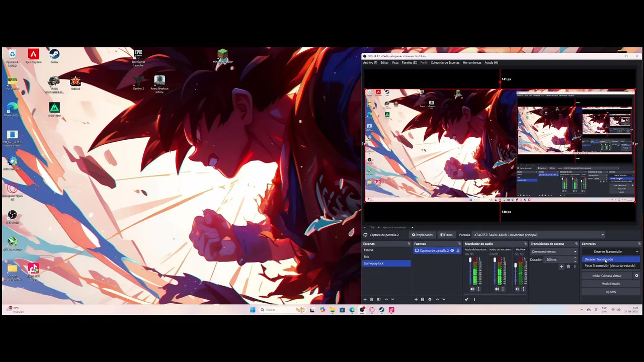Move scene down in Escenas toolbar
644x362 pixels.
(392, 299)
